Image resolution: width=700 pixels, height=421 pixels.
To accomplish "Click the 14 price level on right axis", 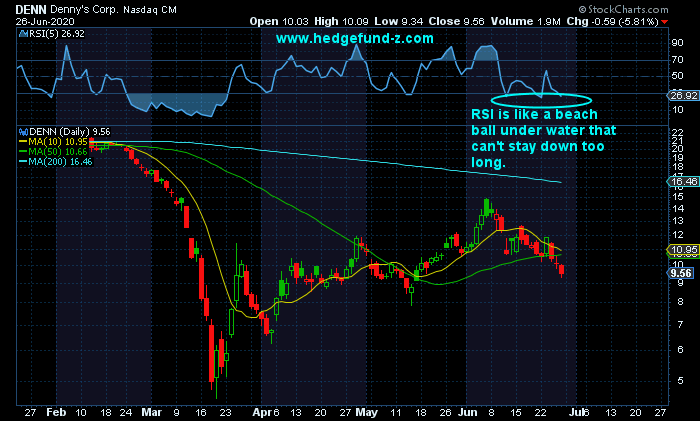I will pyautogui.click(x=678, y=209).
